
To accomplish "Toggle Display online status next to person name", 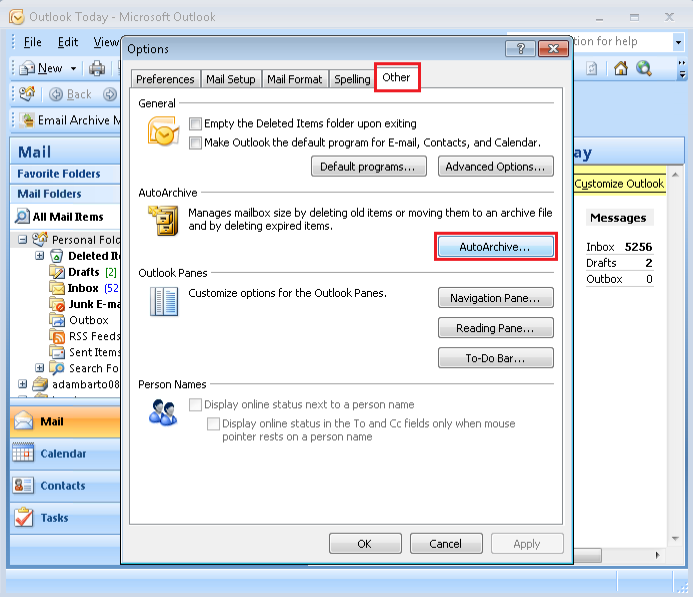I will coord(195,404).
